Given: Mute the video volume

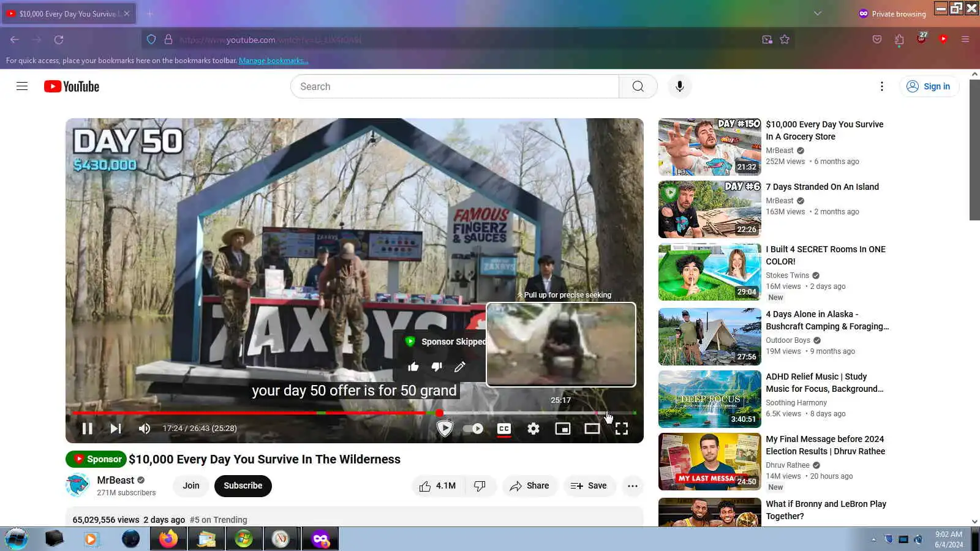Looking at the screenshot, I should [x=144, y=429].
